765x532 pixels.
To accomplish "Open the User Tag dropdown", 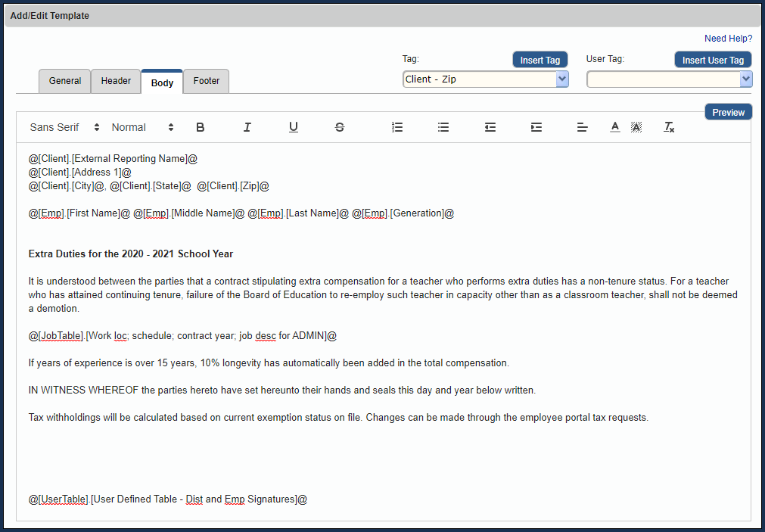I will tap(669, 79).
